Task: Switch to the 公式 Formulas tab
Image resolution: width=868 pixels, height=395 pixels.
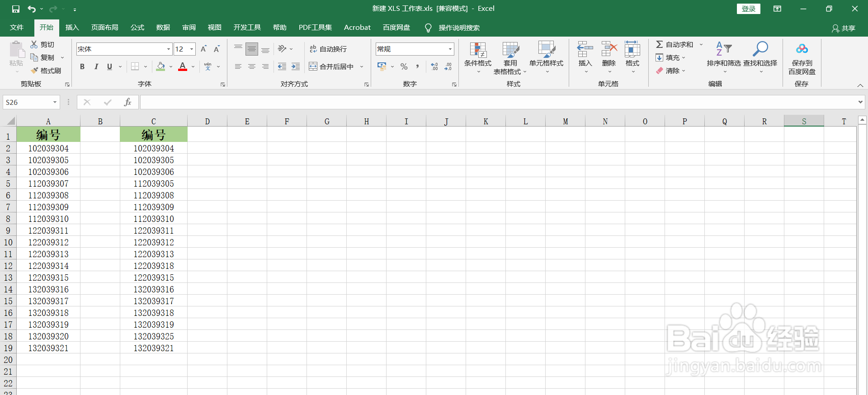Action: pyautogui.click(x=137, y=28)
